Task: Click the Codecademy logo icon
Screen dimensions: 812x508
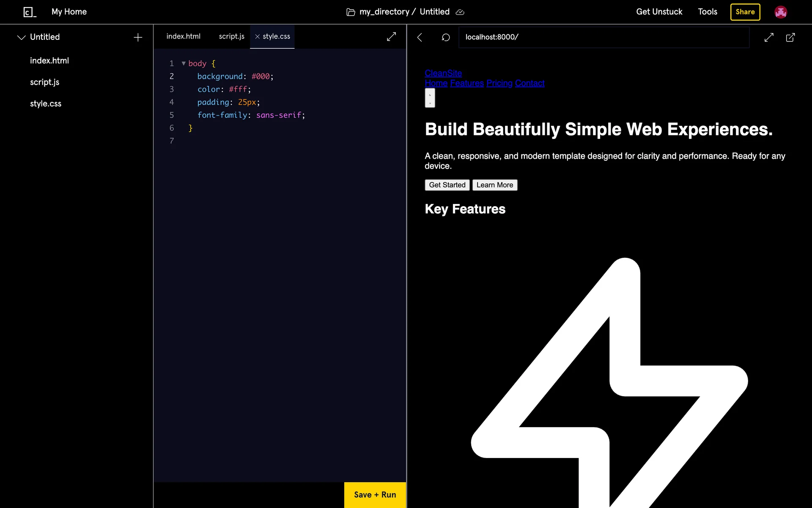Action: click(x=30, y=12)
